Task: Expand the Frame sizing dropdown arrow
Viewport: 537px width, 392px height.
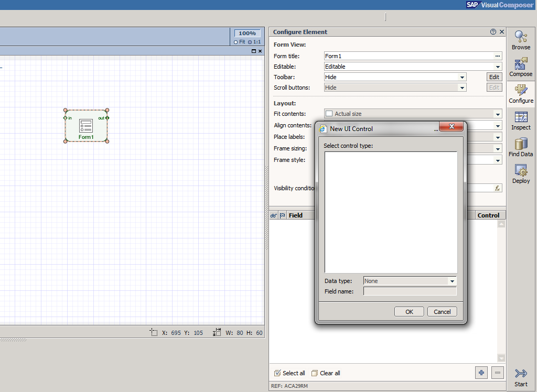Action: coord(498,149)
